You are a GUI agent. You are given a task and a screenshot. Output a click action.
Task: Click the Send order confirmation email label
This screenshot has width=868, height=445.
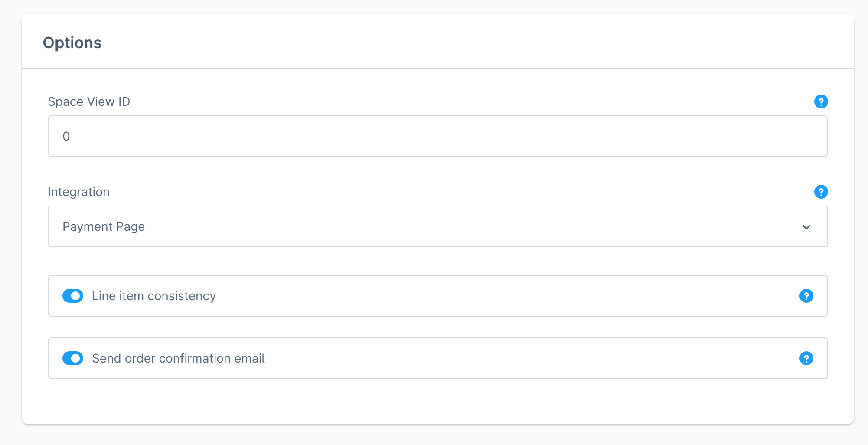[178, 358]
